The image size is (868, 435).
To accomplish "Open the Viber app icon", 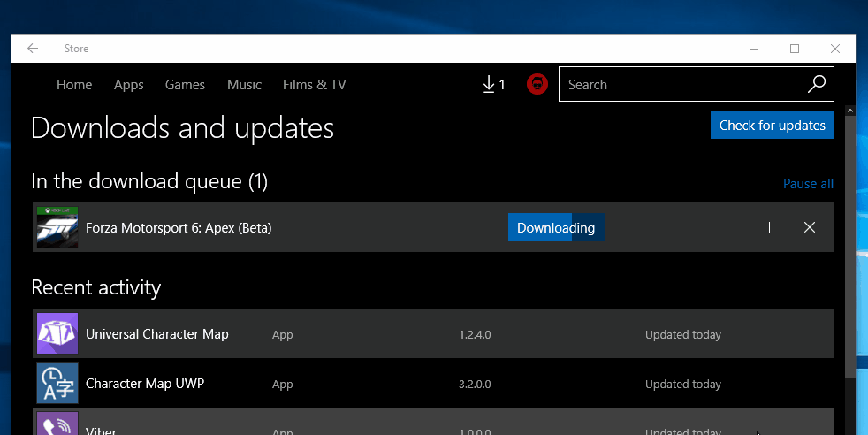I will pos(57,424).
